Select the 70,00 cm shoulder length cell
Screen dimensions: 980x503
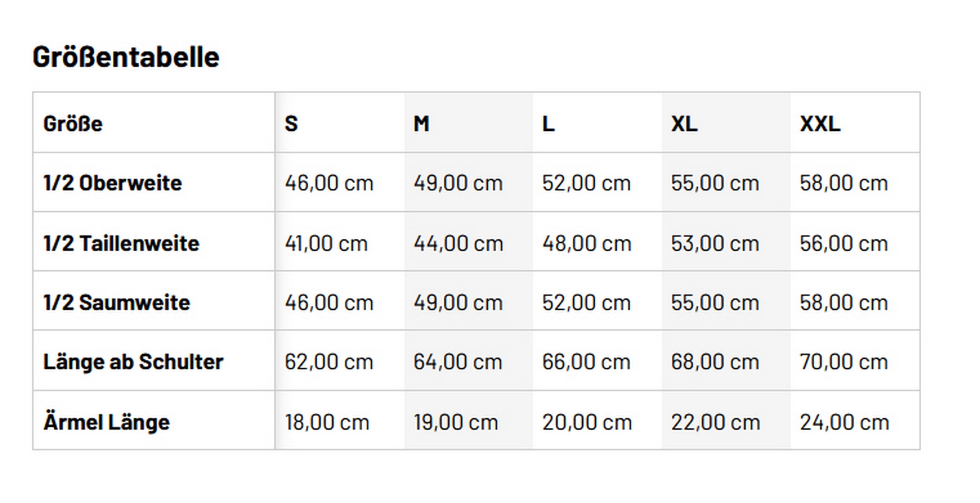click(844, 362)
